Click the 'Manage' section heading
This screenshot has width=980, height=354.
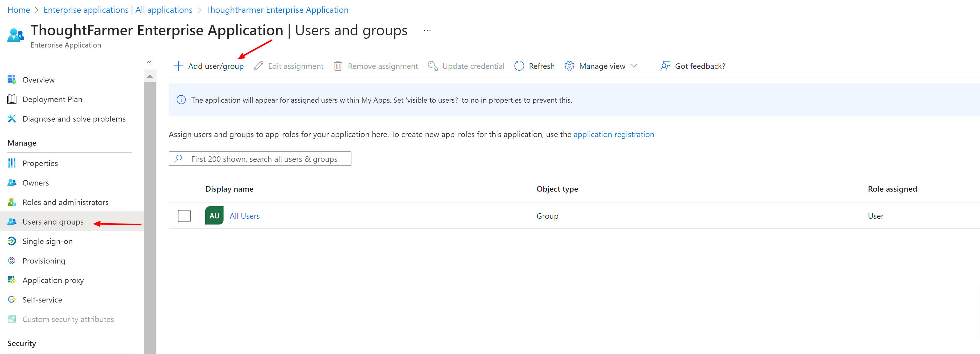click(x=22, y=143)
